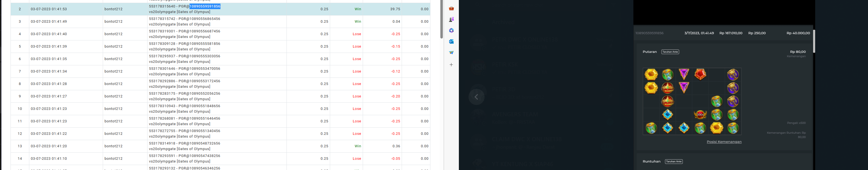Screen dimensions: 868x170
Task: Click the round back arrow button
Action: 477,97
